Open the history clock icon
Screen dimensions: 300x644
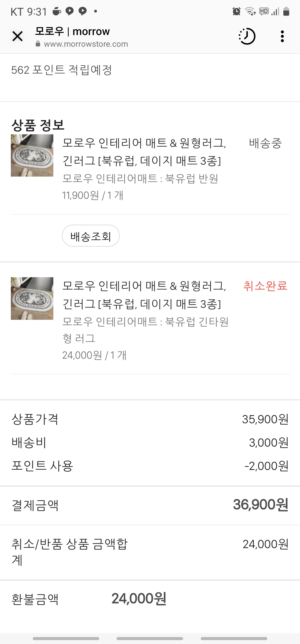tap(247, 36)
